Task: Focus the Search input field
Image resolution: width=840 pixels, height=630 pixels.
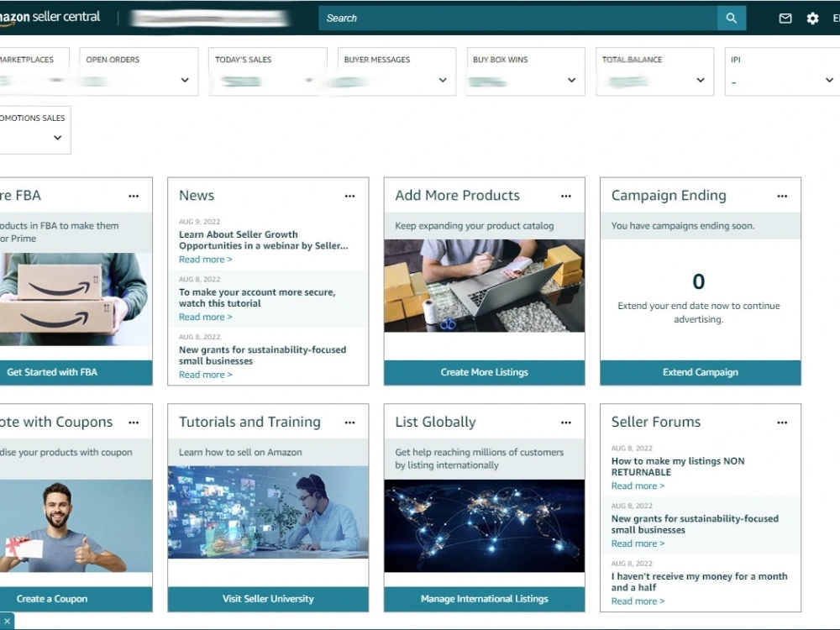Action: 517,18
